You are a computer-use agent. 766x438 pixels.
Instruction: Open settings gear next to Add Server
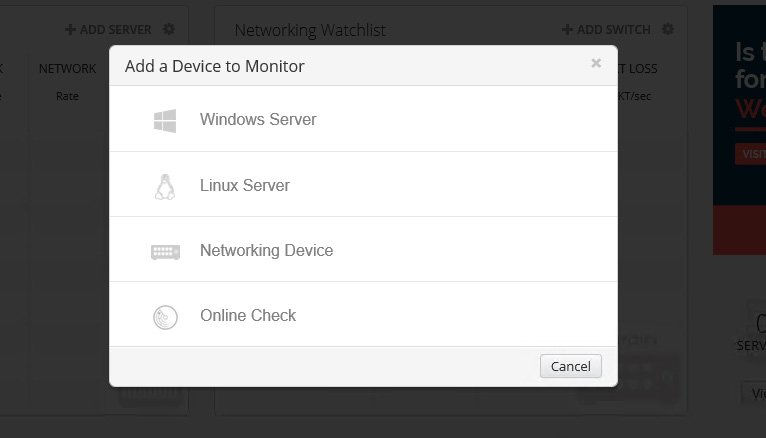click(168, 30)
